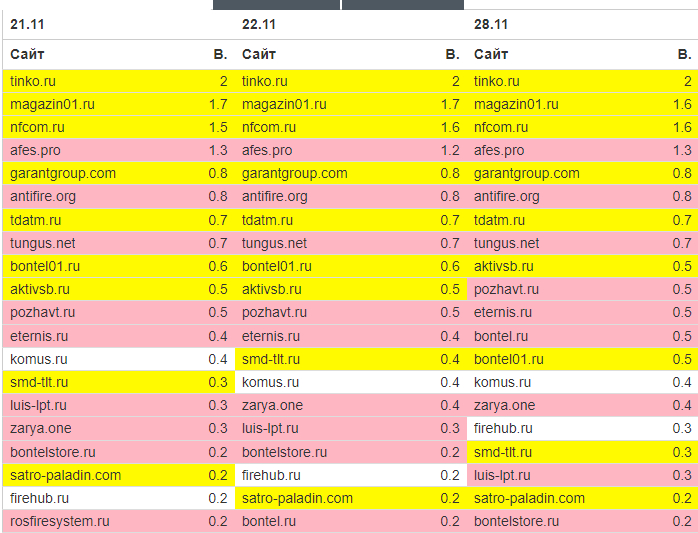This screenshot has width=698, height=533.
Task: Click garantgroup.com in 28.11 column
Action: (527, 173)
